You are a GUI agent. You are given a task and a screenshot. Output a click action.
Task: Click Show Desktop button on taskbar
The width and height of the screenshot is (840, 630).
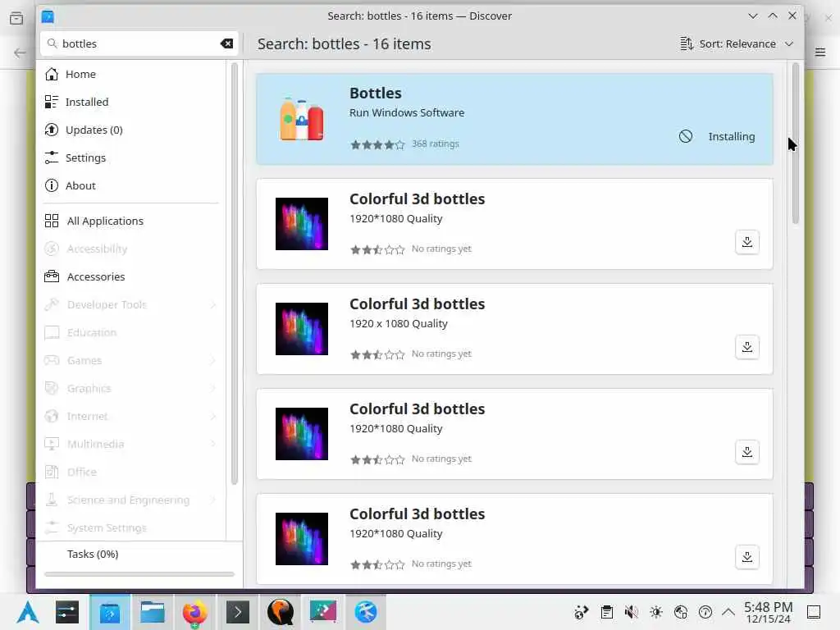coord(814,612)
